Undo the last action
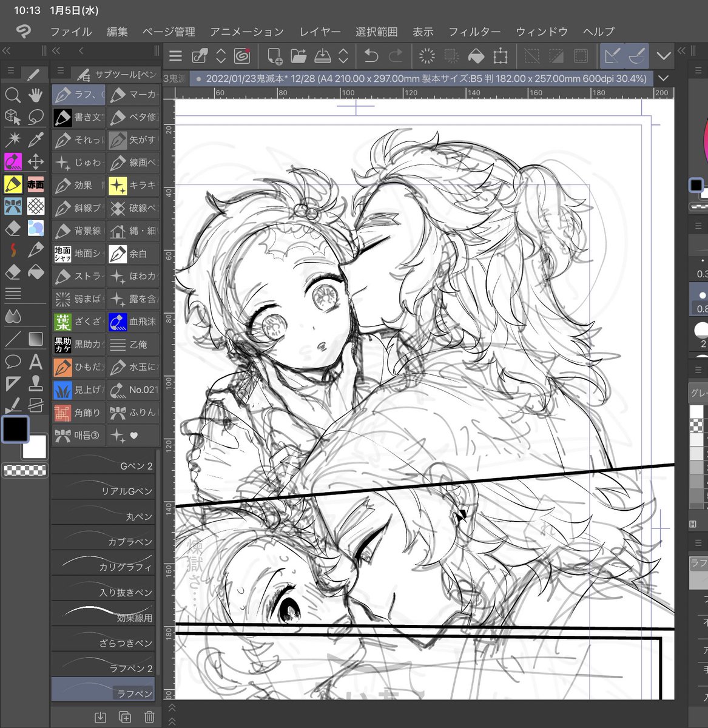Screen dimensions: 708x728 pos(371,56)
